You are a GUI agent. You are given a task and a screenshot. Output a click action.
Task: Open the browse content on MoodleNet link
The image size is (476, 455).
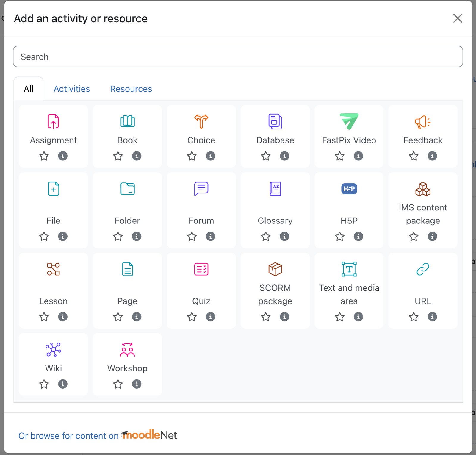tap(98, 435)
